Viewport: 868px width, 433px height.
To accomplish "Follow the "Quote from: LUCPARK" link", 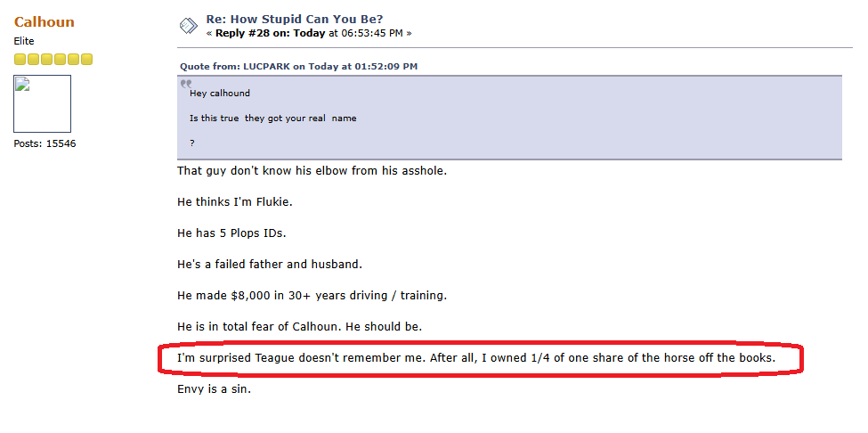I will (x=298, y=66).
